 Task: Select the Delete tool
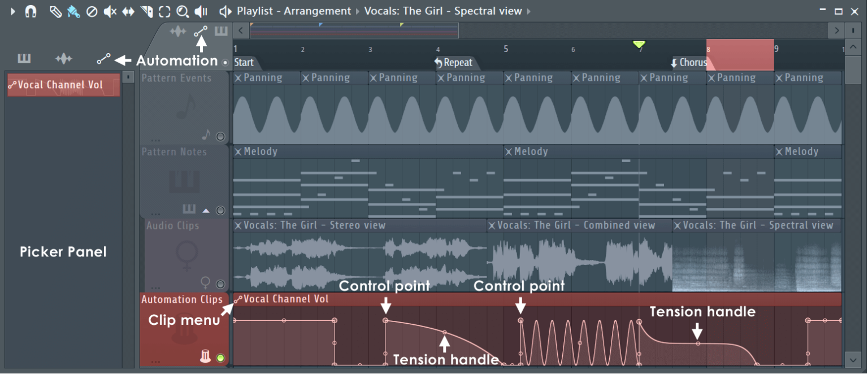coord(92,11)
